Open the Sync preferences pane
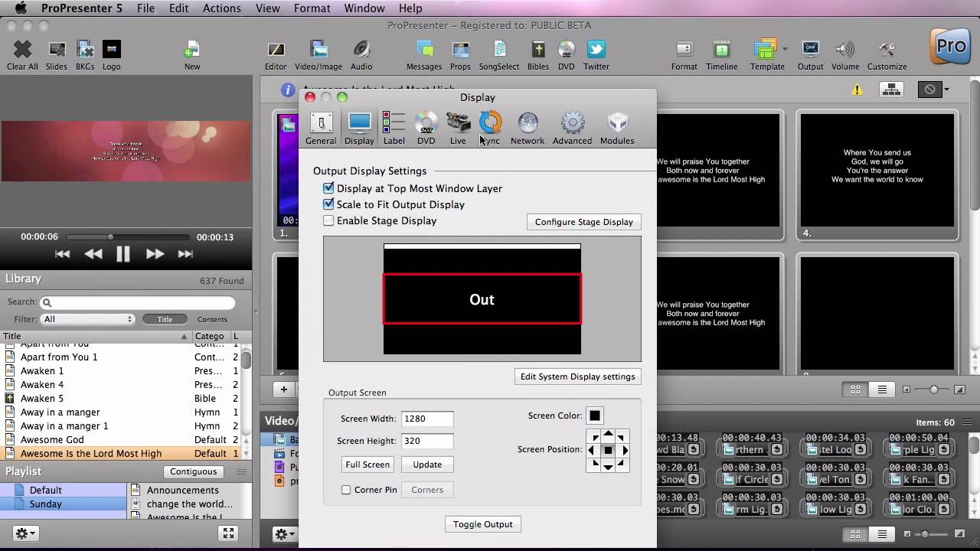Viewport: 980px width, 551px height. point(490,128)
